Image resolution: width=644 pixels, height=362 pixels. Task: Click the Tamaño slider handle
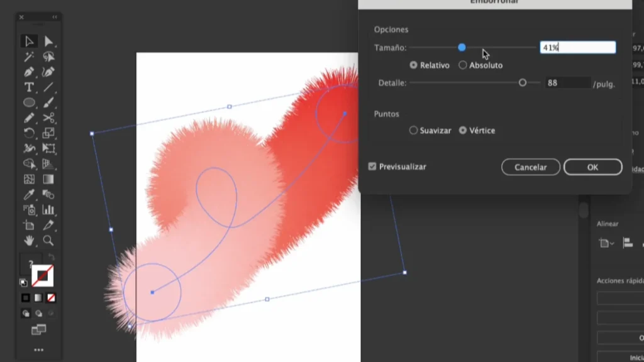point(462,47)
